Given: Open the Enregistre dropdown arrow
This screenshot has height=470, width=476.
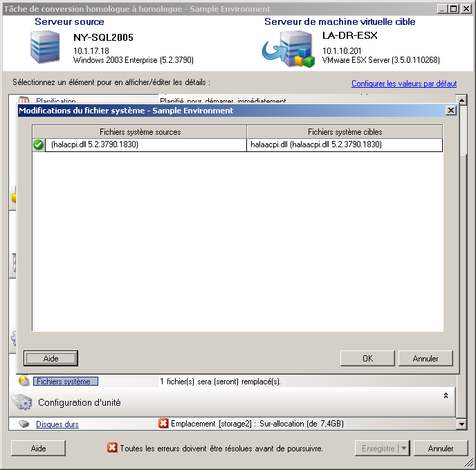Looking at the screenshot, I should [404, 448].
